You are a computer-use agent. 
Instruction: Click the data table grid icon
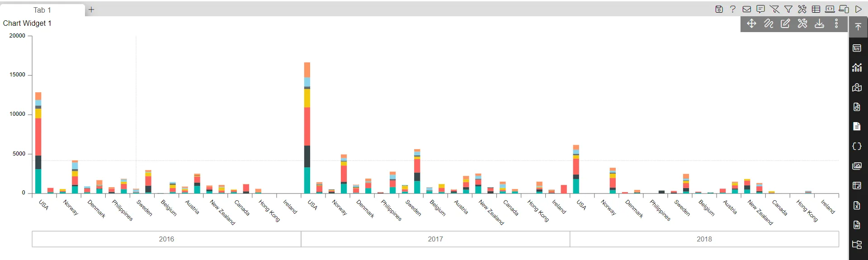tap(816, 9)
